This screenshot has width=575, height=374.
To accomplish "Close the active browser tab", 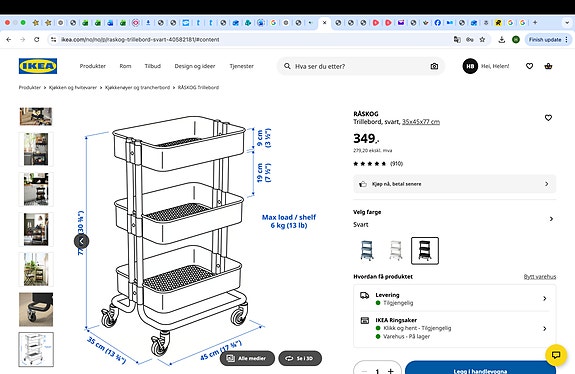I will [x=325, y=22].
